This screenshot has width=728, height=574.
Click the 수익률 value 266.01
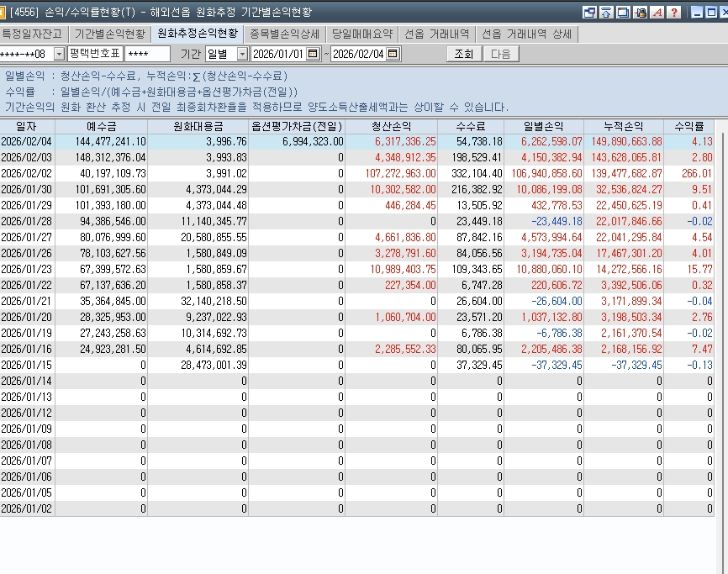click(x=697, y=174)
